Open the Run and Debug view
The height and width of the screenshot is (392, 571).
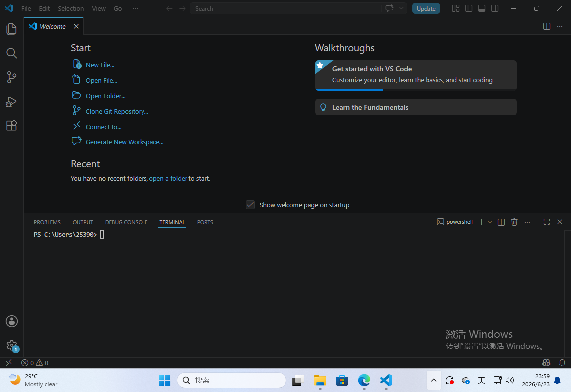point(11,102)
